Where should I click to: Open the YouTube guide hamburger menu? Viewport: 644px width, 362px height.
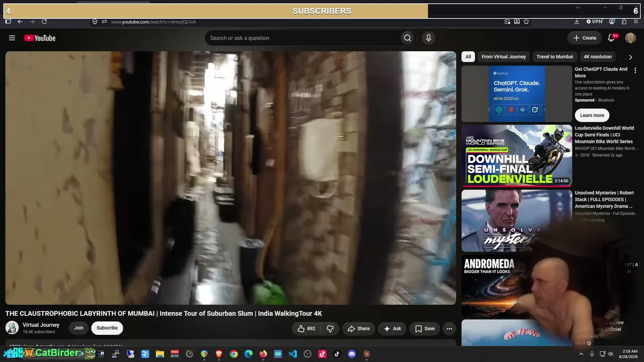[x=12, y=38]
